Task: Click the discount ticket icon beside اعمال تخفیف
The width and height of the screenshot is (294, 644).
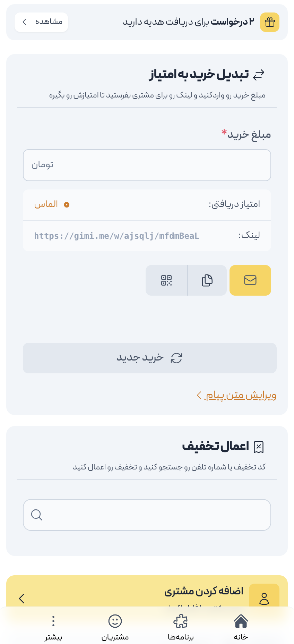Action: tap(259, 447)
